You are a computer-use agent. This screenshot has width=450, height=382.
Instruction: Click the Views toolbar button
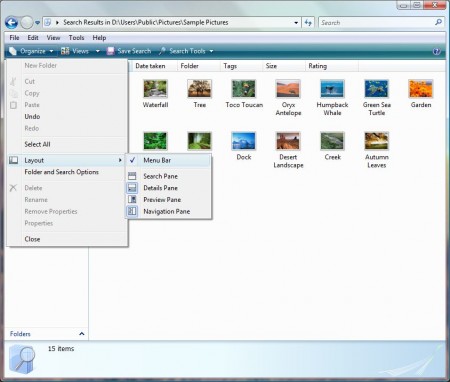(76, 51)
